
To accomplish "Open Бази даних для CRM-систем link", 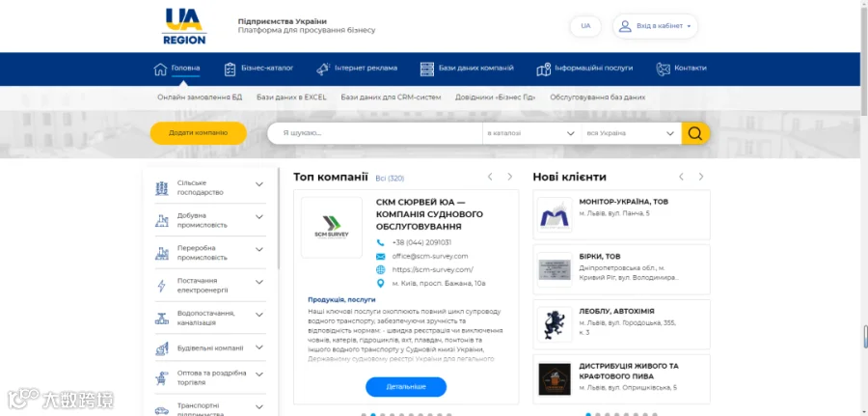I will tap(391, 97).
